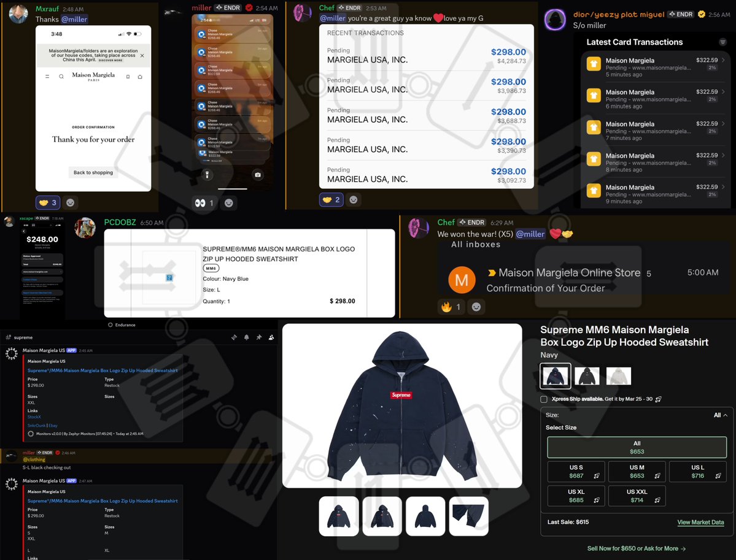The height and width of the screenshot is (560, 736).
Task: Click the Back to shopping button
Action: point(93,172)
